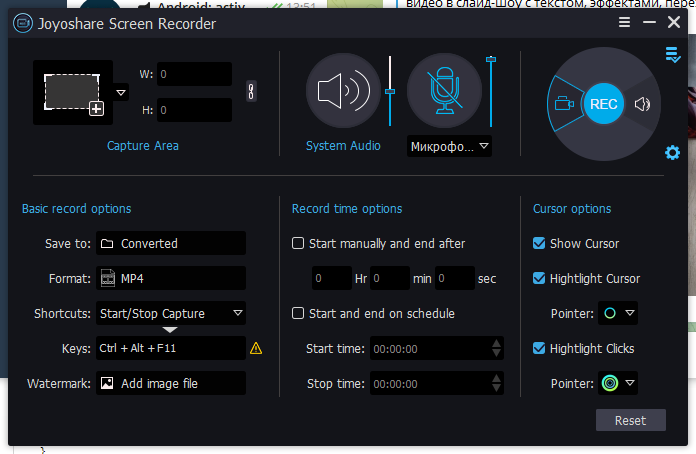
Task: Minimize the Joyoshare Screen Recorder window
Action: tap(649, 22)
